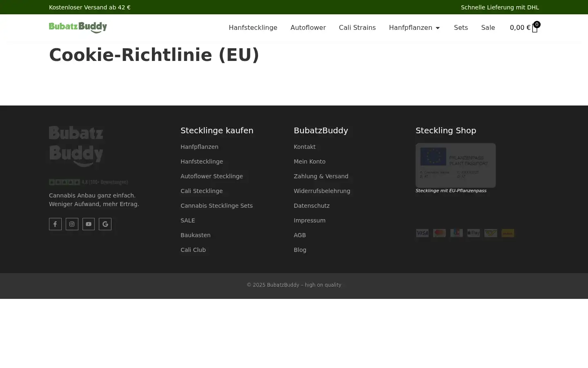Open the Cali Strains menu item

357,27
